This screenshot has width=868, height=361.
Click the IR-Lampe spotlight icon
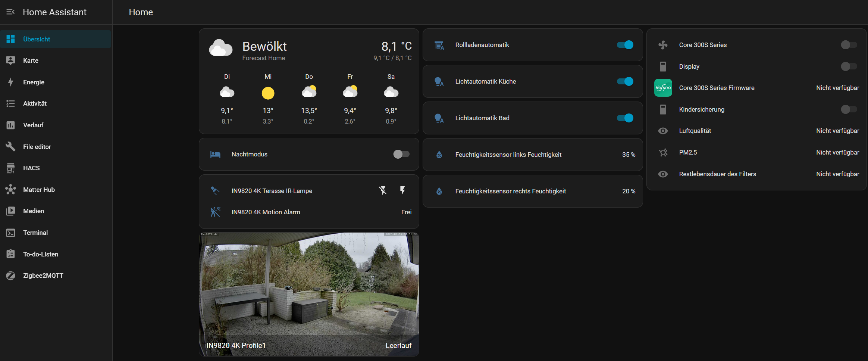pyautogui.click(x=215, y=191)
